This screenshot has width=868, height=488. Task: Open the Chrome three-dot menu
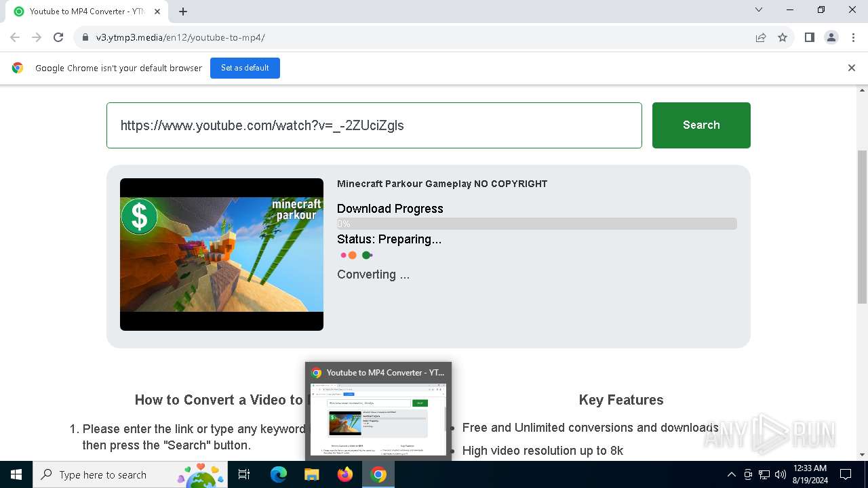852,37
